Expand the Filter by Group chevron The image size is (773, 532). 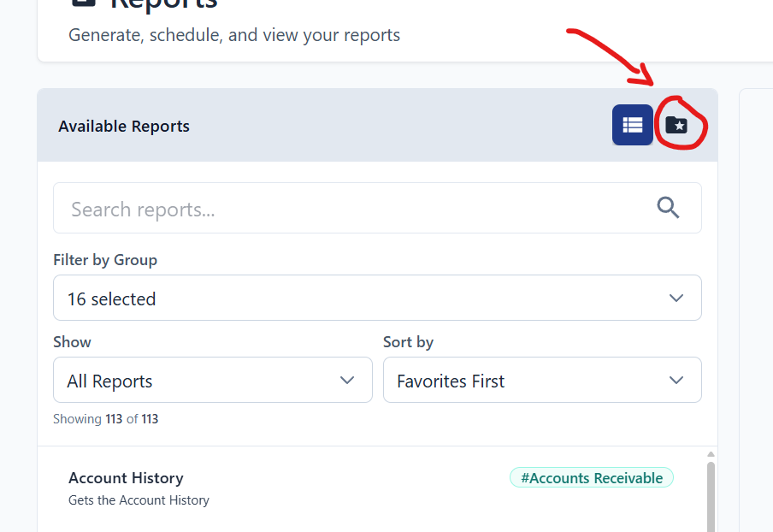coord(676,298)
